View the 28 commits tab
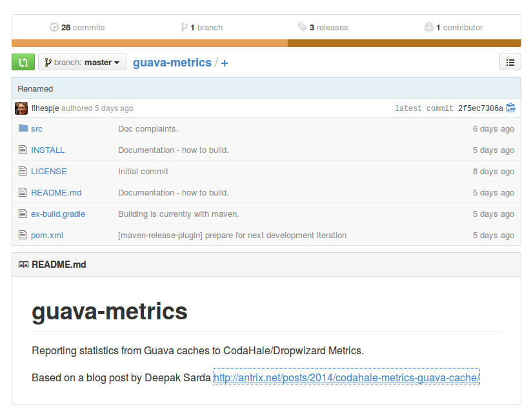The height and width of the screenshot is (420, 531). click(x=77, y=28)
